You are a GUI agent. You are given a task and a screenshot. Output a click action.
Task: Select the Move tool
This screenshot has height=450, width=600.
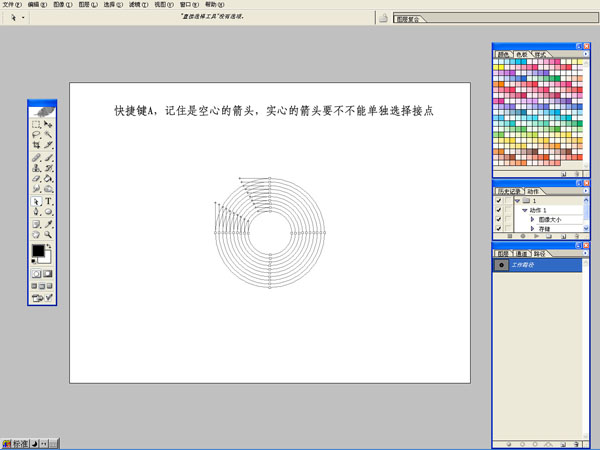tap(48, 124)
